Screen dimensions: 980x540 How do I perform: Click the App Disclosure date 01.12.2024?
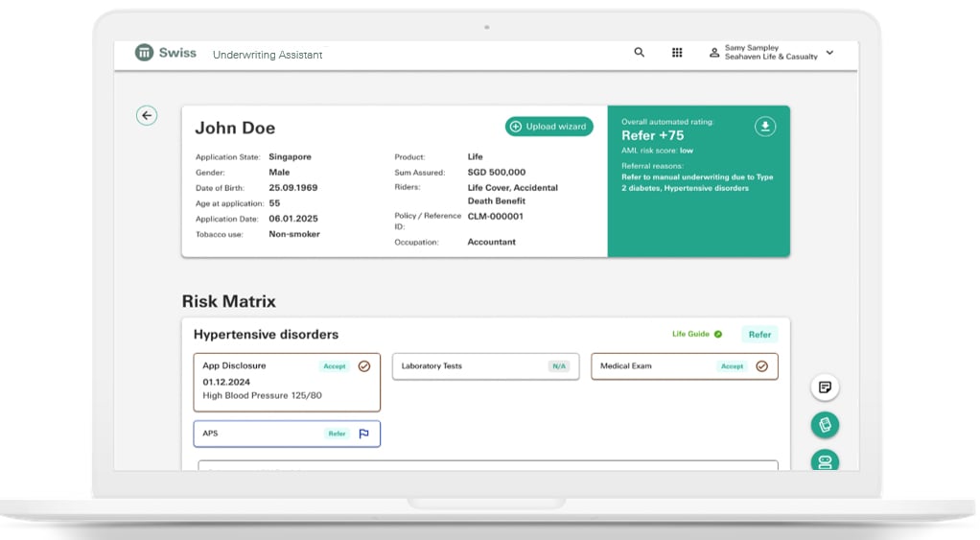tap(226, 382)
